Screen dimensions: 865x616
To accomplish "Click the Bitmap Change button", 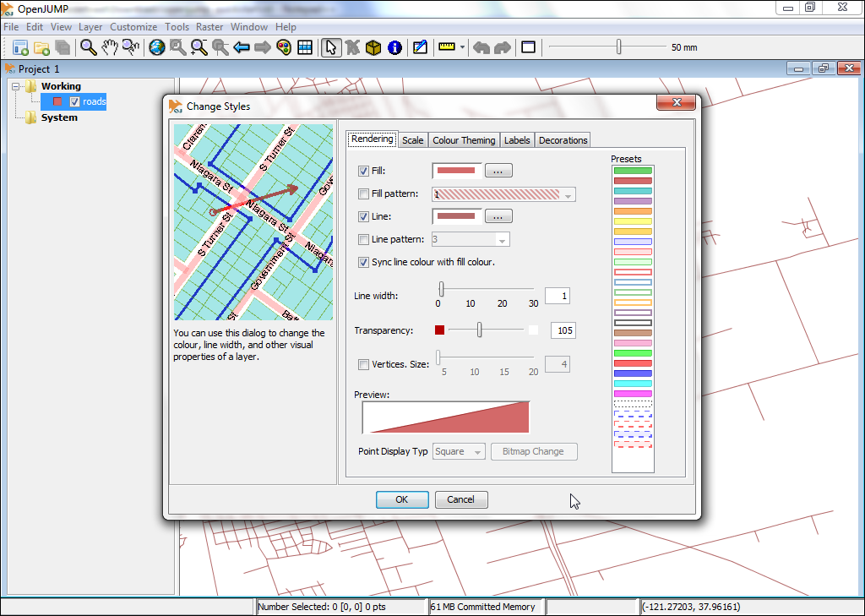I will click(x=534, y=451).
